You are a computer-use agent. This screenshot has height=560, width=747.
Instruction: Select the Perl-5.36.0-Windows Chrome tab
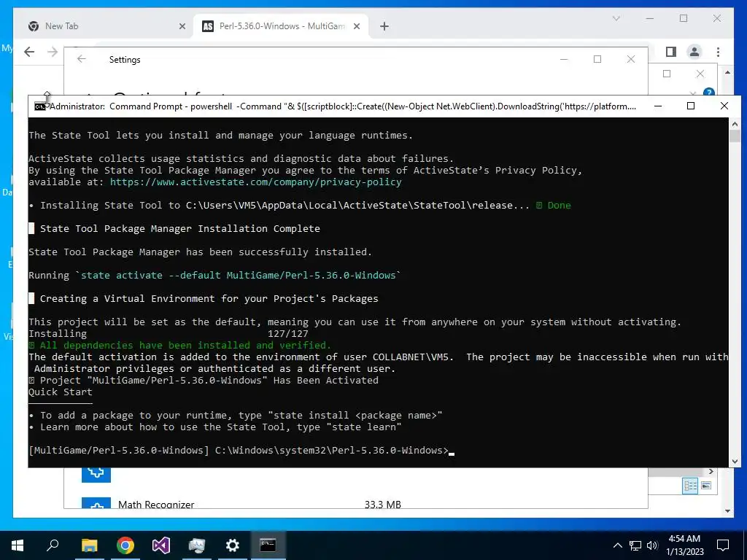click(280, 26)
